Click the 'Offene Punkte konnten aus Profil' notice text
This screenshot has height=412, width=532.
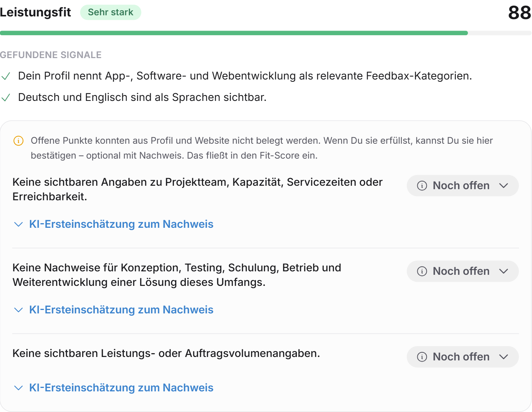coord(262,148)
